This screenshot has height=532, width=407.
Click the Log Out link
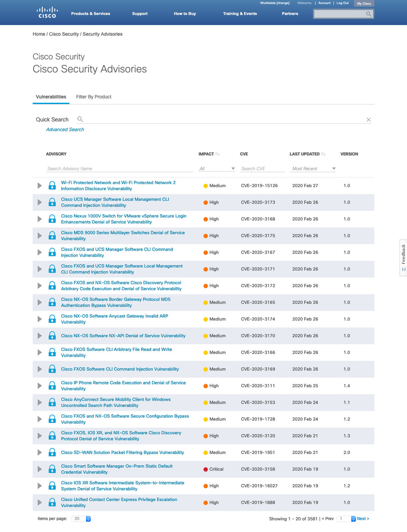343,3
